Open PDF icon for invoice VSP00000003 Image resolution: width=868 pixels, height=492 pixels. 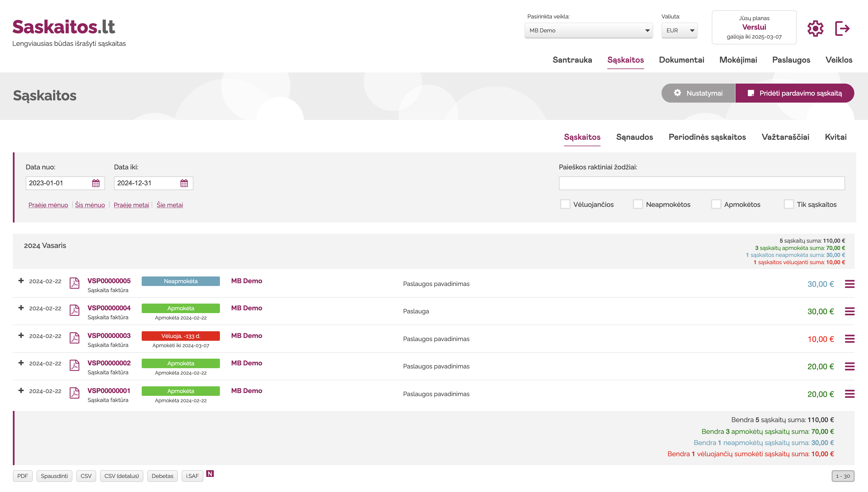(x=74, y=338)
